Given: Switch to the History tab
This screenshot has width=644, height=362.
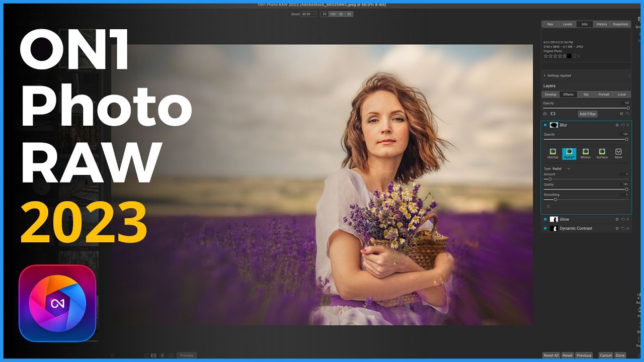Looking at the screenshot, I should pos(602,24).
